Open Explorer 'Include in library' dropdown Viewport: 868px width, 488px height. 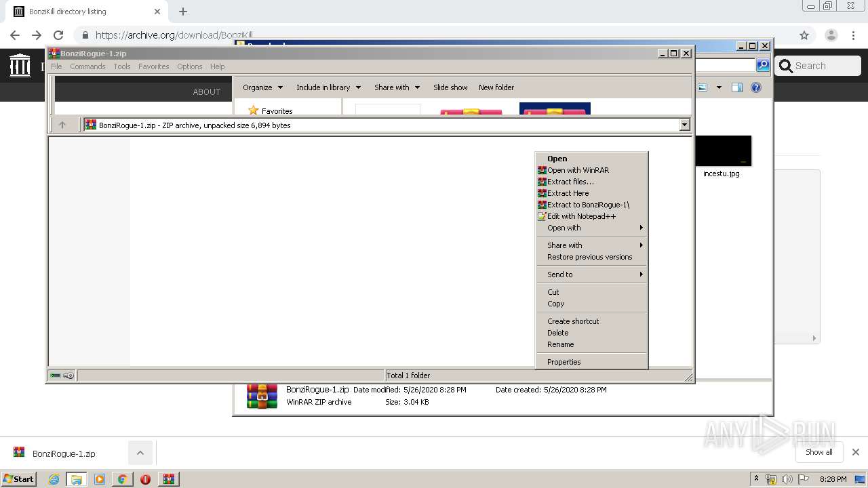click(x=329, y=87)
